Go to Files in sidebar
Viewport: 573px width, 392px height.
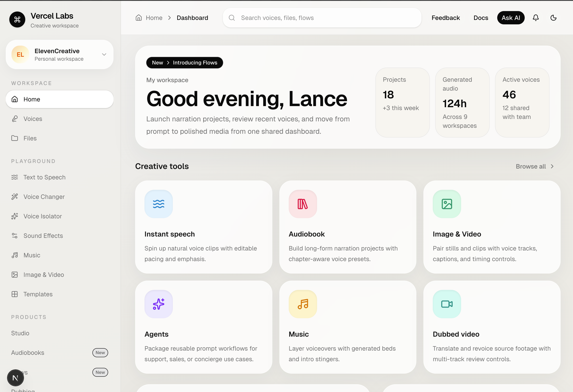[30, 138]
